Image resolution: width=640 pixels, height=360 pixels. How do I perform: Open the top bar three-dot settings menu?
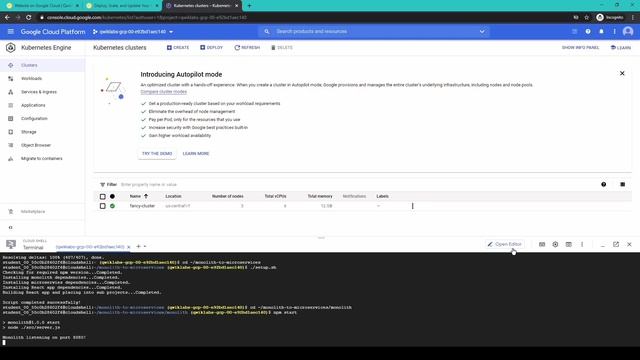click(614, 31)
